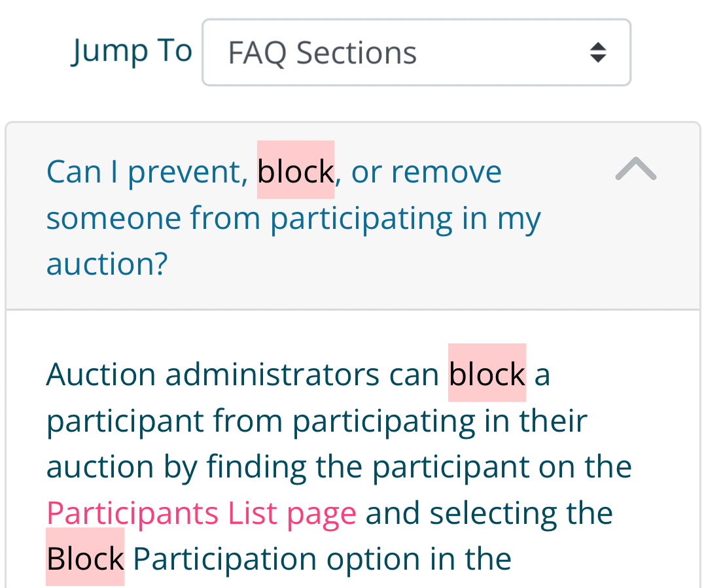Click the "FAQ Sections" text in the selector

[x=322, y=53]
